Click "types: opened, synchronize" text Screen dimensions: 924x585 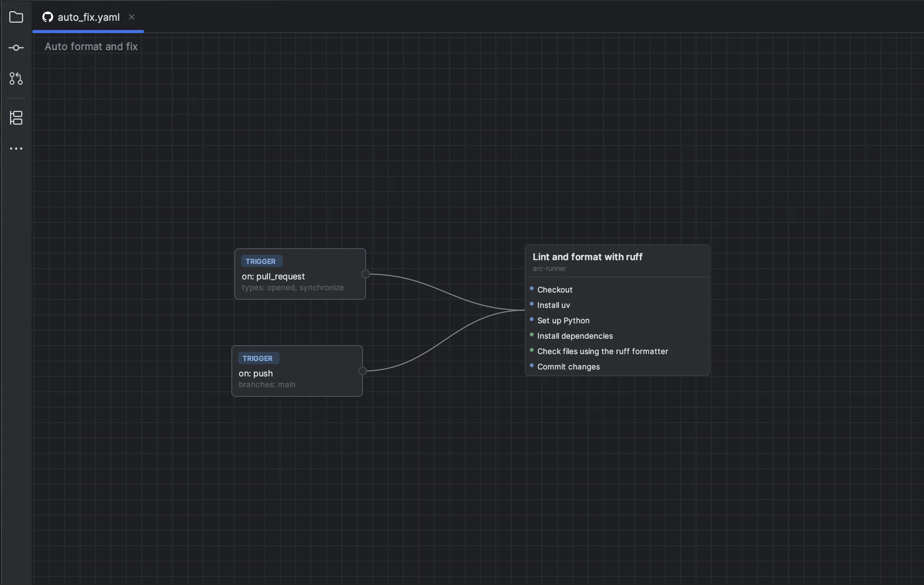click(x=293, y=287)
